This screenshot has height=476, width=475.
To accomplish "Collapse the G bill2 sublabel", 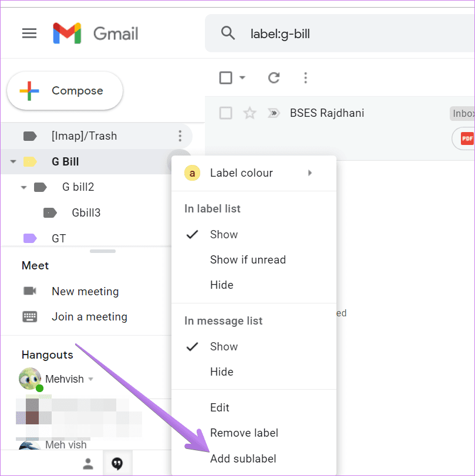I will pos(24,188).
